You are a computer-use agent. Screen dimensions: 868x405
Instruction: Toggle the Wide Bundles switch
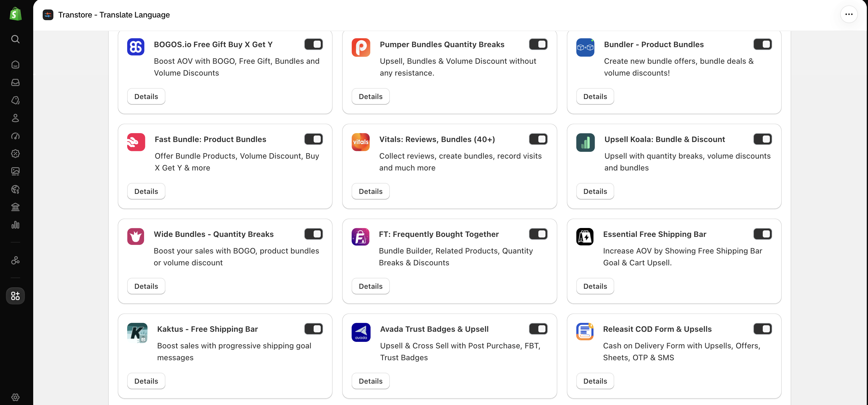pyautogui.click(x=314, y=234)
